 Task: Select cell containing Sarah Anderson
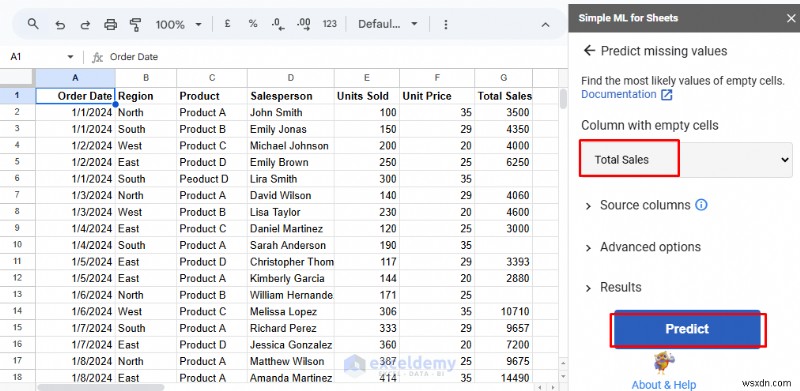coord(291,245)
